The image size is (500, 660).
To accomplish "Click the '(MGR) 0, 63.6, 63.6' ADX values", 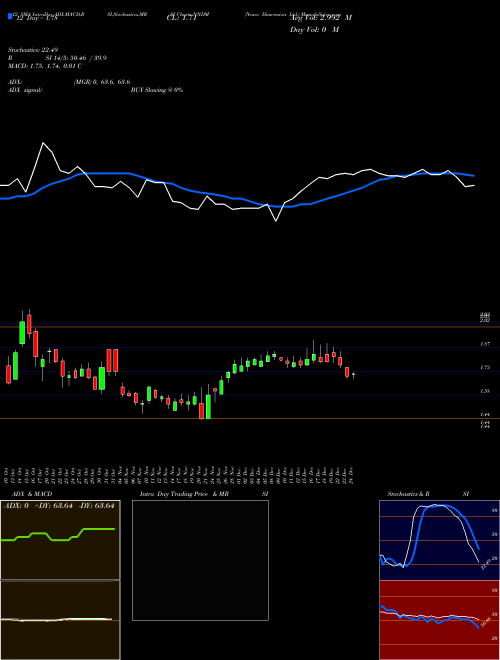I will [102, 82].
